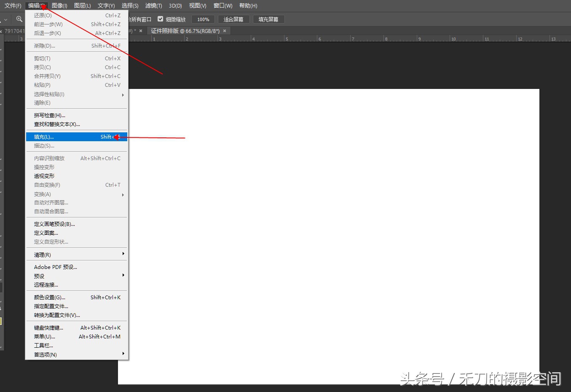Toggle the 细微缩放 checkbox
The image size is (571, 392).
(160, 19)
